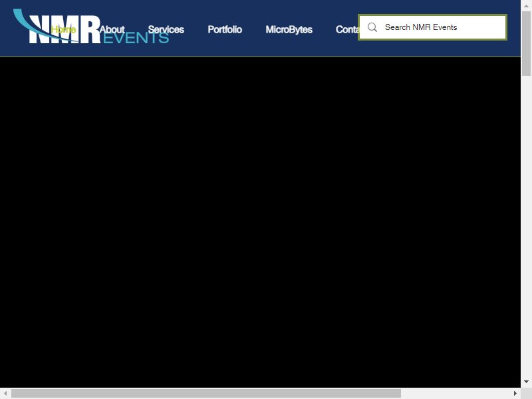Click the horizontal scrollbar right arrow
The height and width of the screenshot is (399, 532).
click(515, 393)
